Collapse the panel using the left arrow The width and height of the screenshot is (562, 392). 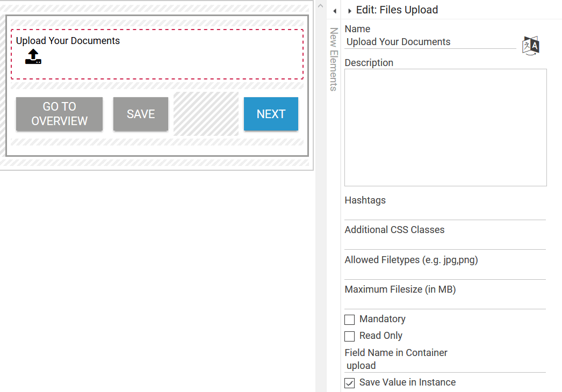pyautogui.click(x=334, y=11)
